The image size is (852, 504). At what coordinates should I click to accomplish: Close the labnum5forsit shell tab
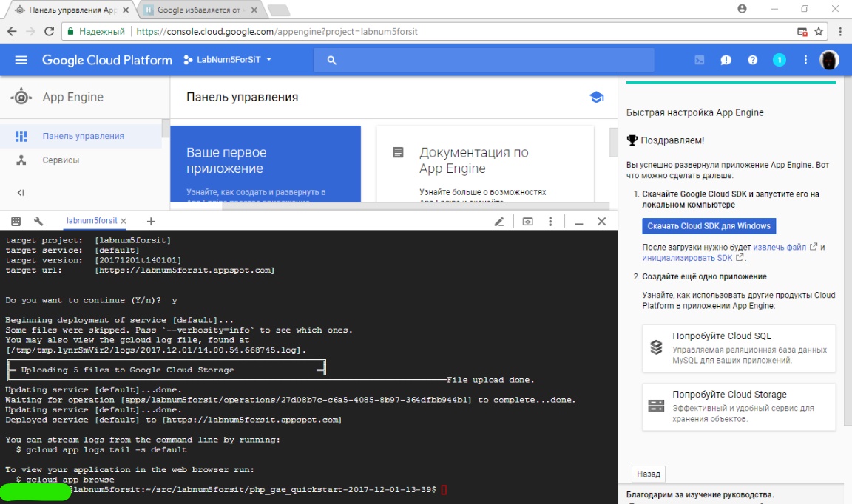tap(124, 221)
